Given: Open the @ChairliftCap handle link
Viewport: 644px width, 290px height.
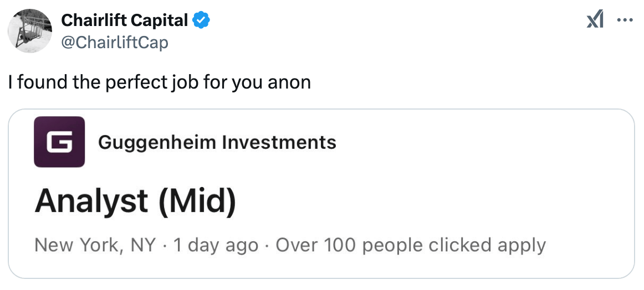Looking at the screenshot, I should point(114,42).
